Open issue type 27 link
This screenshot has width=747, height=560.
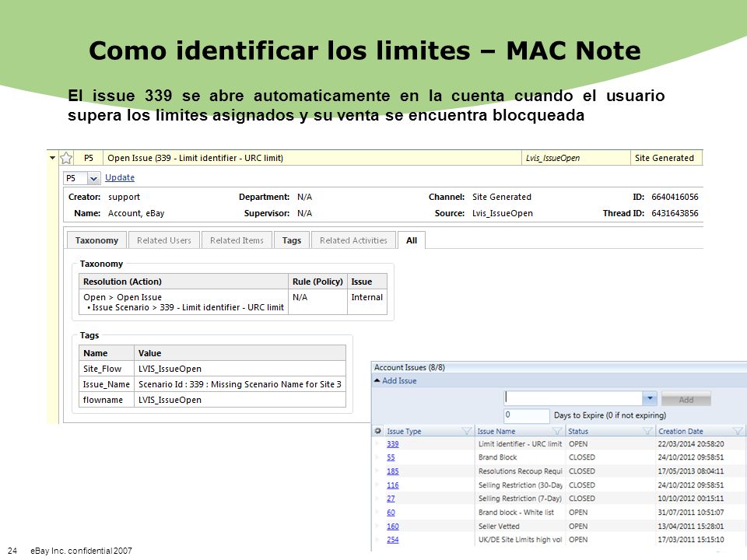pos(391,499)
